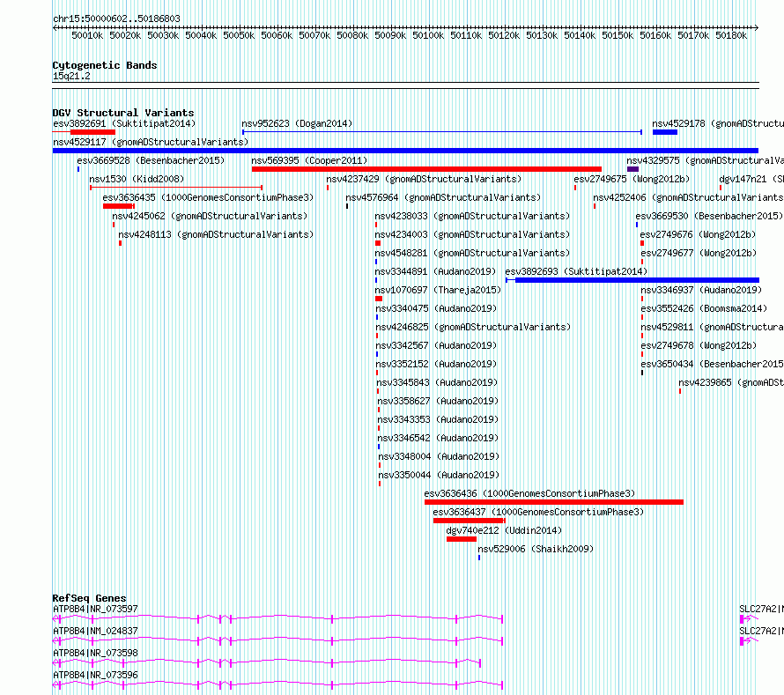Open the nsv3358627 (Audano2019) label
Viewport: 784px width, 695px height.
click(438, 401)
